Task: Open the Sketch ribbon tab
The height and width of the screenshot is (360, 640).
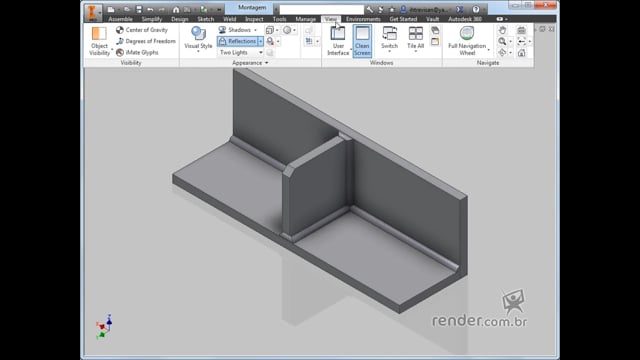Action: pos(206,19)
